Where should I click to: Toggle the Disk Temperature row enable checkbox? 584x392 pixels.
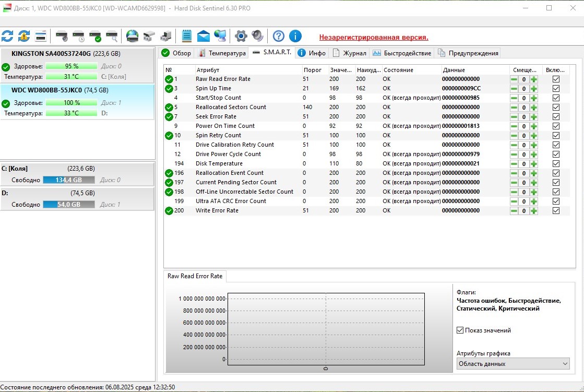point(556,163)
